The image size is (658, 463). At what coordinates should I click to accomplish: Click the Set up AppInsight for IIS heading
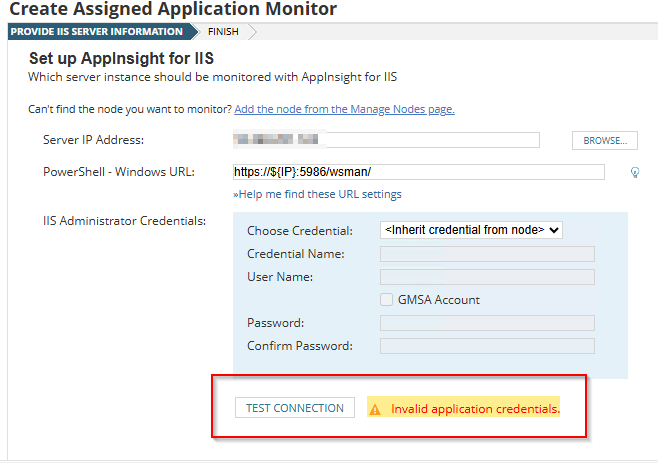click(x=121, y=59)
